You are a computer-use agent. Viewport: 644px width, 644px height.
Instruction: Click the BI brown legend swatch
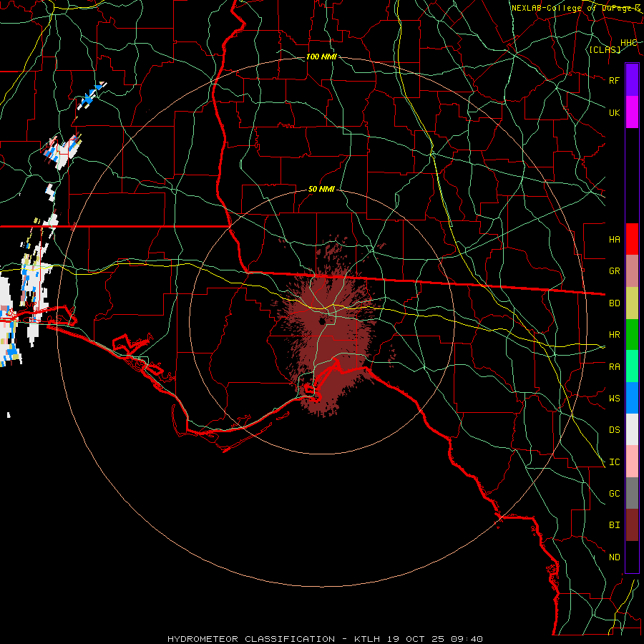632,525
